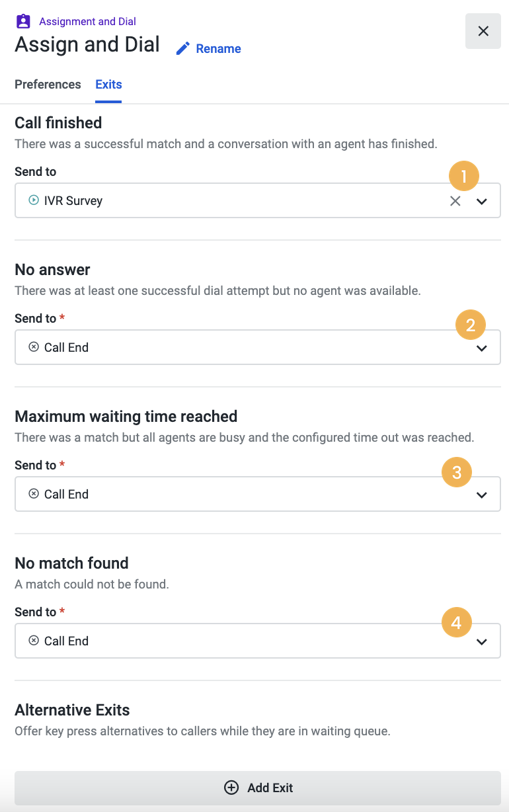Select the Exits tab
509x812 pixels.
tap(108, 85)
